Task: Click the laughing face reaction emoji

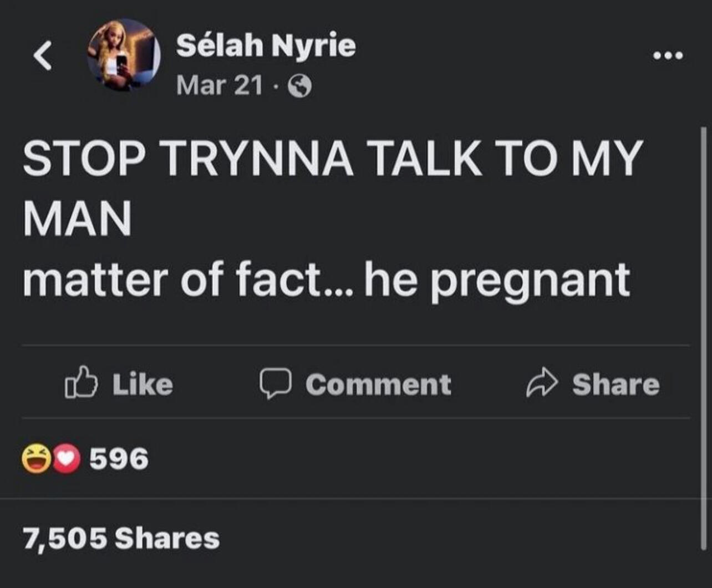Action: click(x=35, y=459)
